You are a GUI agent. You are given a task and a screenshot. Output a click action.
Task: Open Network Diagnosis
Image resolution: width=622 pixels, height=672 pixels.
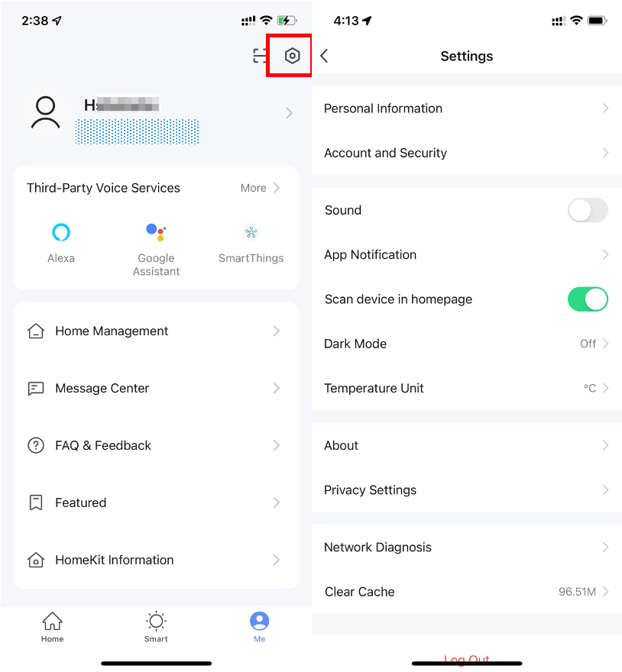(x=466, y=548)
